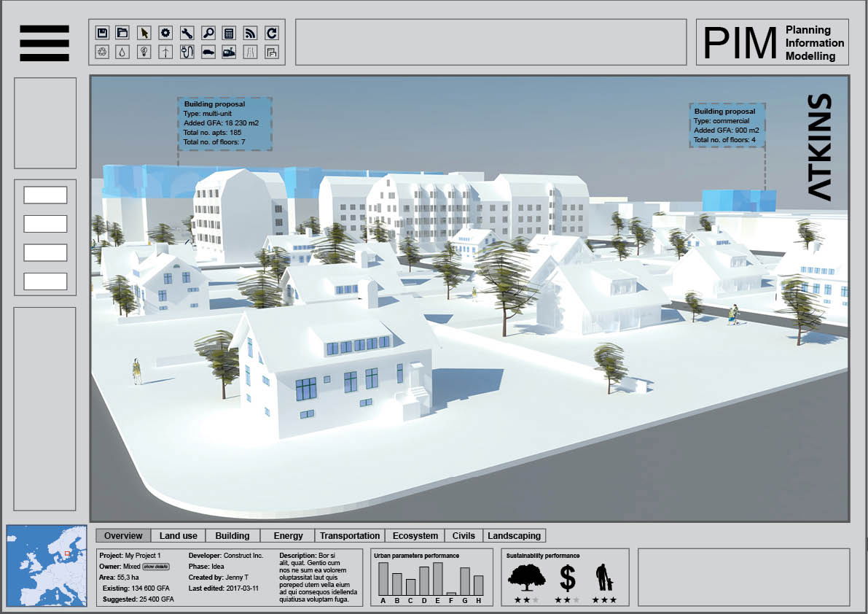Click the recycling ecosystem icon
The height and width of the screenshot is (614, 868).
coord(103,51)
